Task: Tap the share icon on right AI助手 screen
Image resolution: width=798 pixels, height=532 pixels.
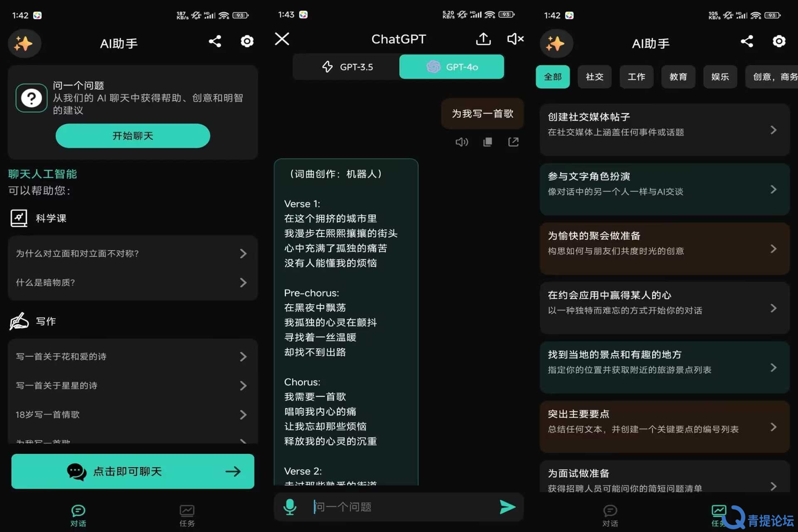Action: click(x=747, y=41)
